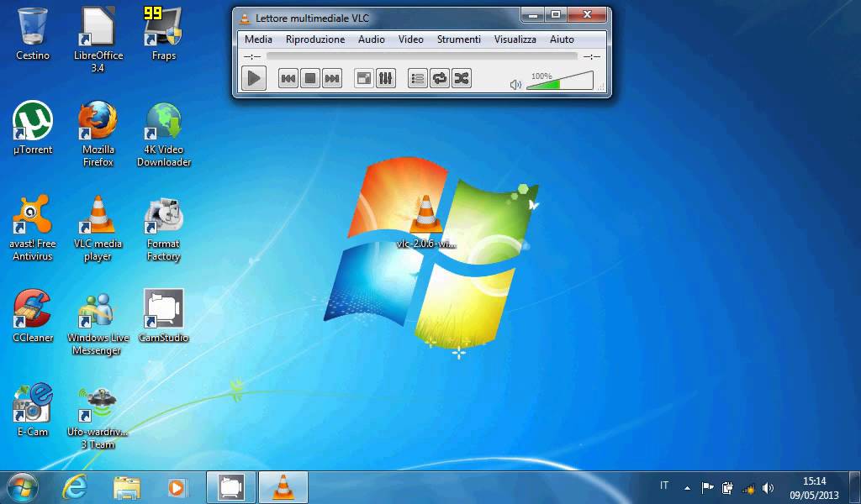The height and width of the screenshot is (504, 861).
Task: Select the avast! Free Antivirus shortcut
Action: [x=33, y=228]
